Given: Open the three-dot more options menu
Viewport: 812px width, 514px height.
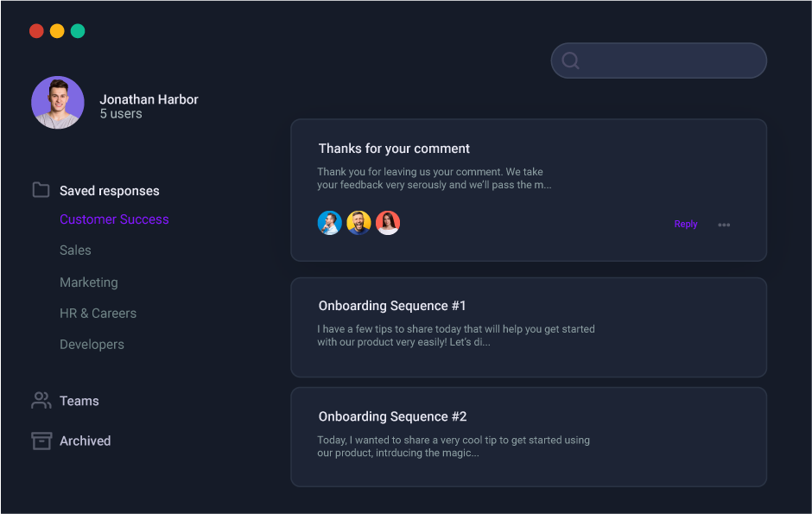Looking at the screenshot, I should click(724, 225).
